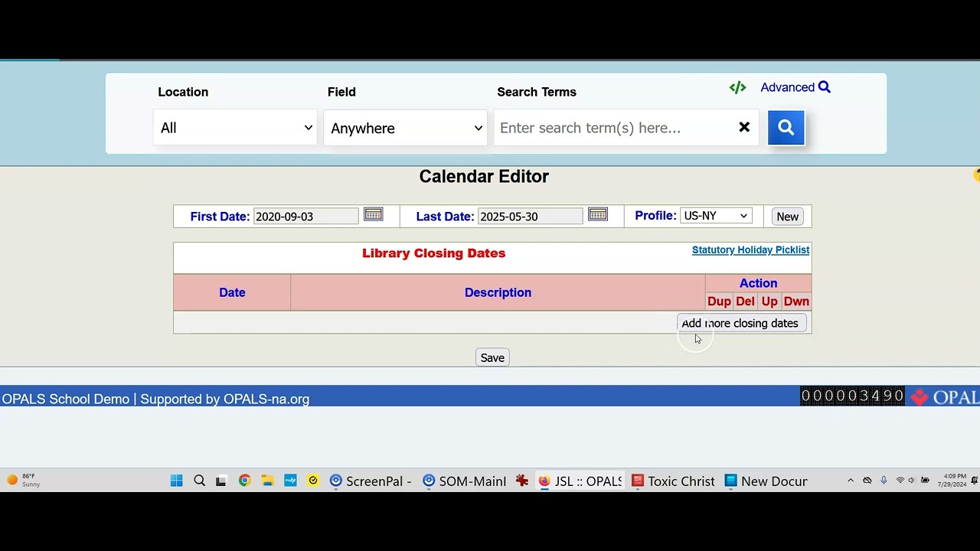Open Advanced search link
This screenshot has height=551, width=980.
point(795,87)
